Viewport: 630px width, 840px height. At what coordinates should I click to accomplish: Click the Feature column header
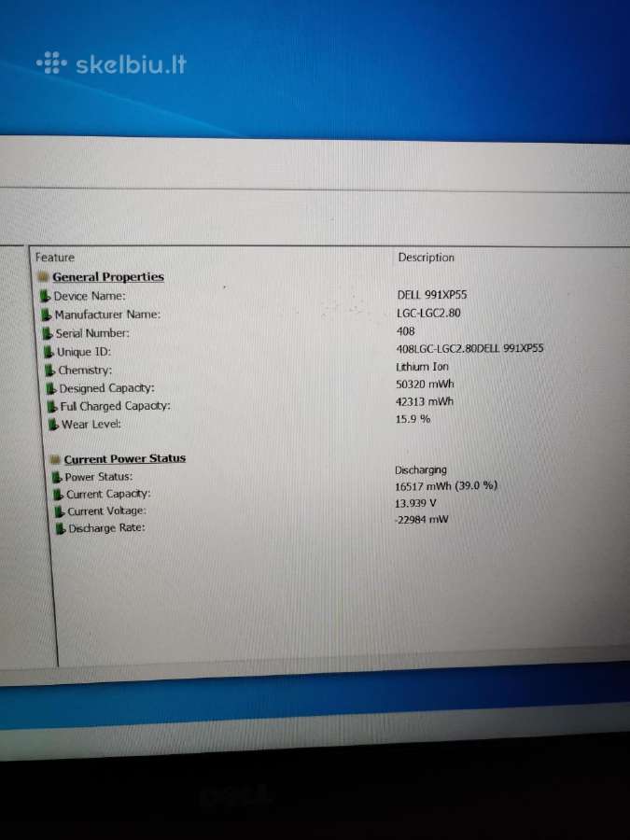click(x=55, y=258)
